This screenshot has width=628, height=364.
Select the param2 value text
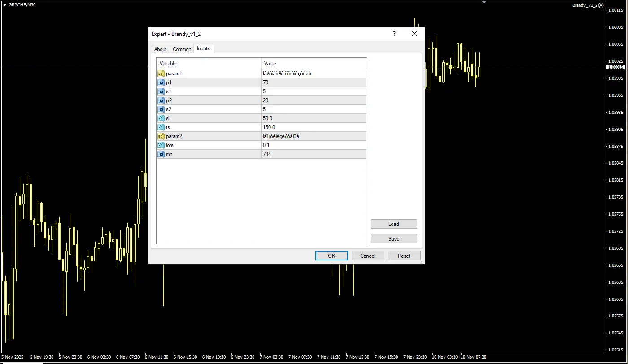click(x=281, y=136)
